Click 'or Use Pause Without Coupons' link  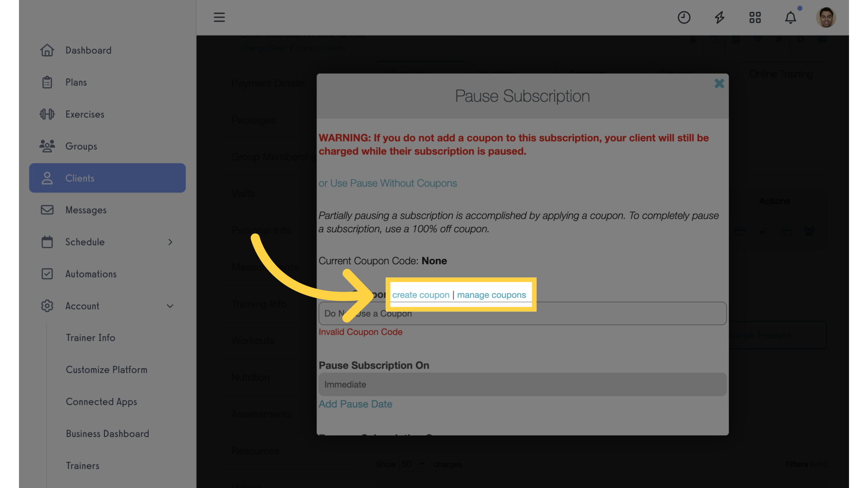387,183
